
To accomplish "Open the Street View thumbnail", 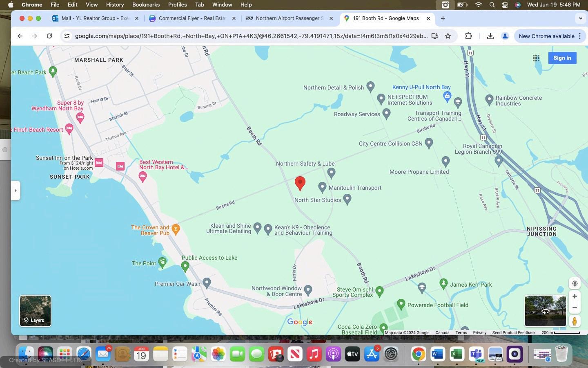I will [x=545, y=311].
